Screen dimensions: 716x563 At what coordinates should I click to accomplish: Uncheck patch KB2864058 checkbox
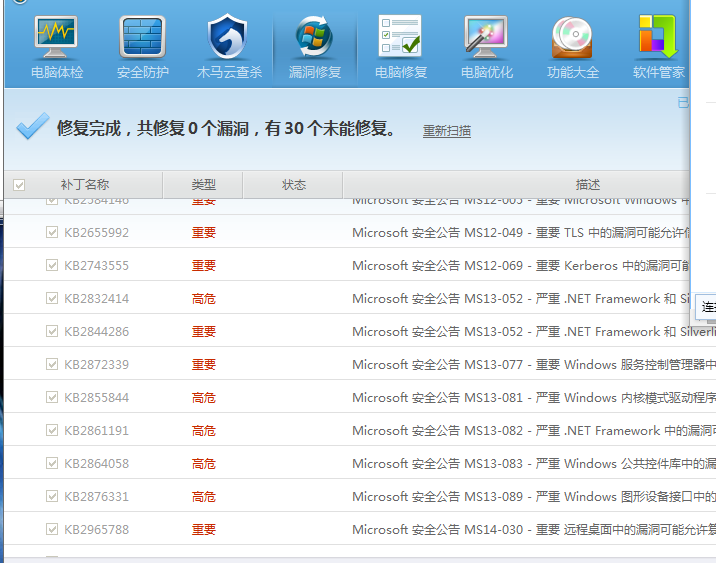52,463
